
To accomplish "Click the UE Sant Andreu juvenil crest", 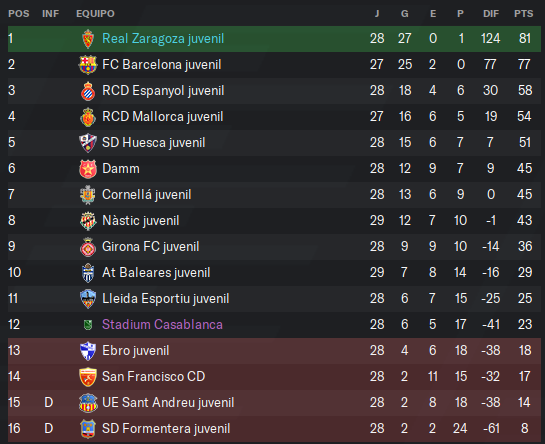I will pyautogui.click(x=88, y=403).
